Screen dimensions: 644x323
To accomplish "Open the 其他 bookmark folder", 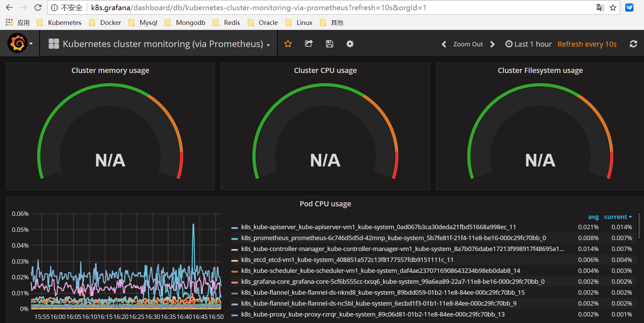I will pyautogui.click(x=332, y=23).
